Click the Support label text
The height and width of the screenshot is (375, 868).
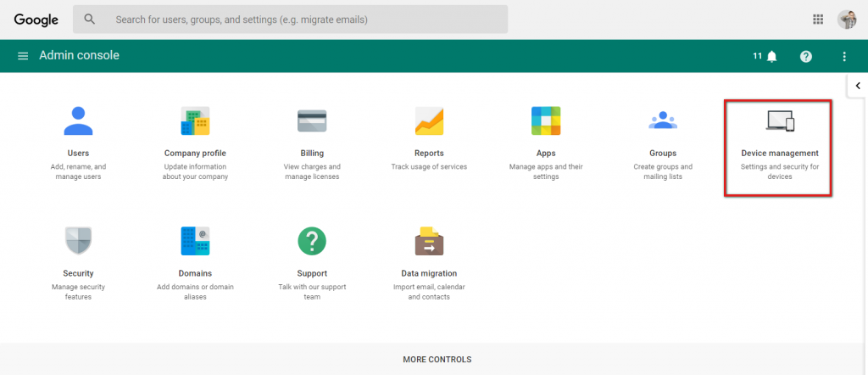point(312,274)
